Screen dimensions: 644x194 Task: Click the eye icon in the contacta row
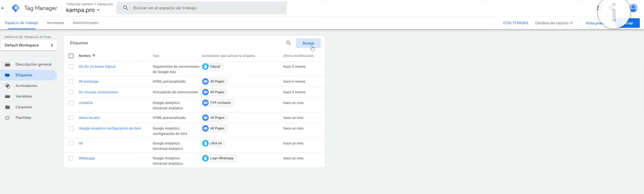pyautogui.click(x=205, y=102)
